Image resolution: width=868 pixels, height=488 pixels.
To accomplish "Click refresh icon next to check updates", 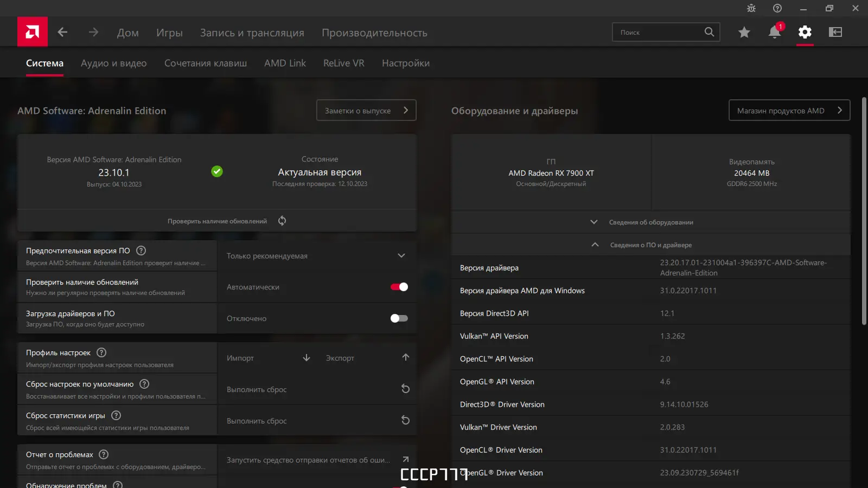I will click(x=282, y=221).
